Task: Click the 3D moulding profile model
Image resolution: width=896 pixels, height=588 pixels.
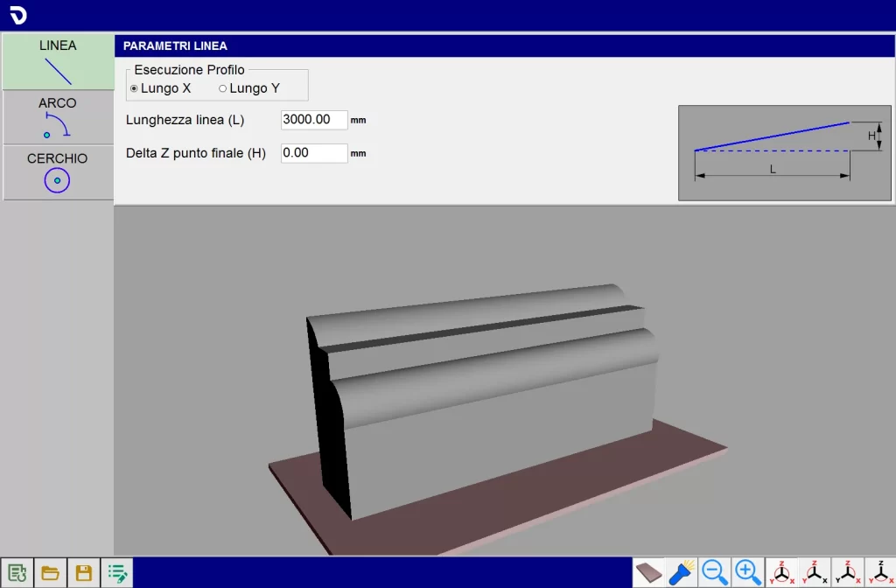Action: click(483, 400)
